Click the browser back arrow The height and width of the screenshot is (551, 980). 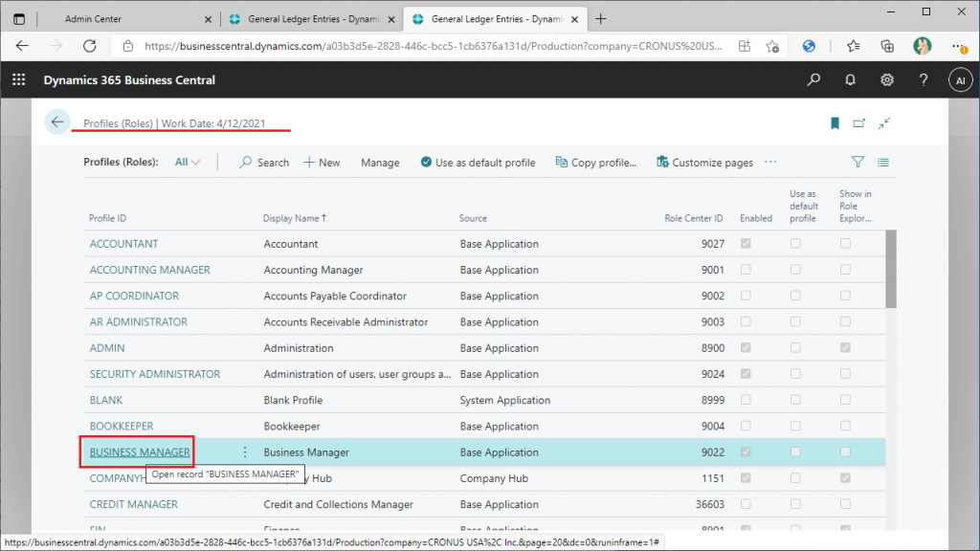[x=23, y=46]
